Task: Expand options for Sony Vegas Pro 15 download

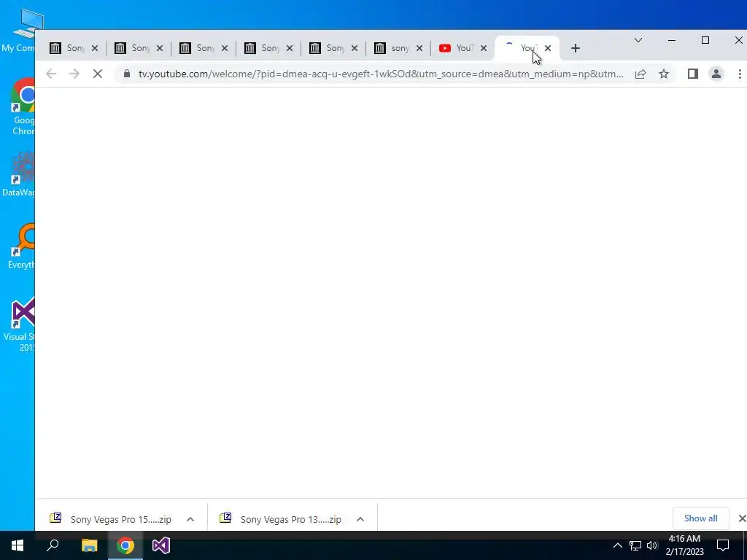Action: point(190,519)
